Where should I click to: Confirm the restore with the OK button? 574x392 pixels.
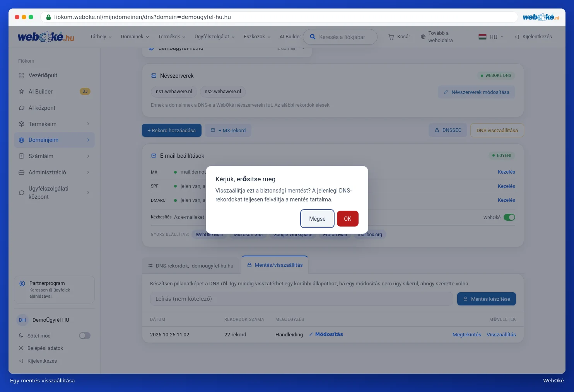click(x=348, y=219)
